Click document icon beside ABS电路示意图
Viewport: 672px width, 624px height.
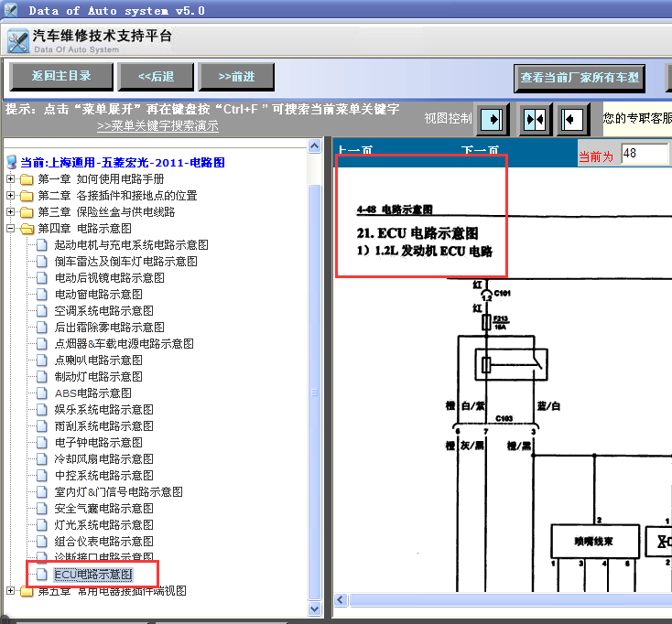[41, 393]
